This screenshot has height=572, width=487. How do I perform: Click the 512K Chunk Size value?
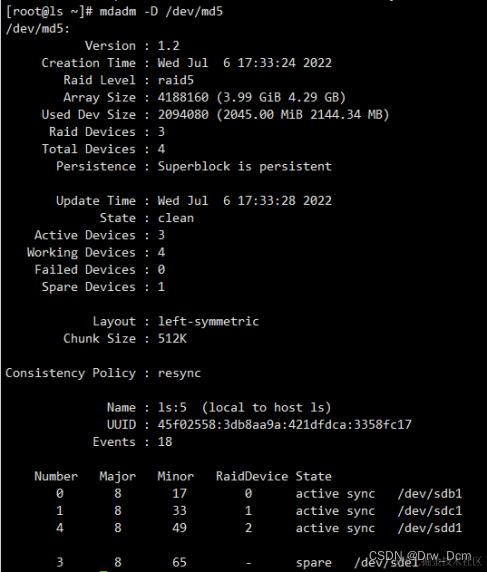[172, 339]
